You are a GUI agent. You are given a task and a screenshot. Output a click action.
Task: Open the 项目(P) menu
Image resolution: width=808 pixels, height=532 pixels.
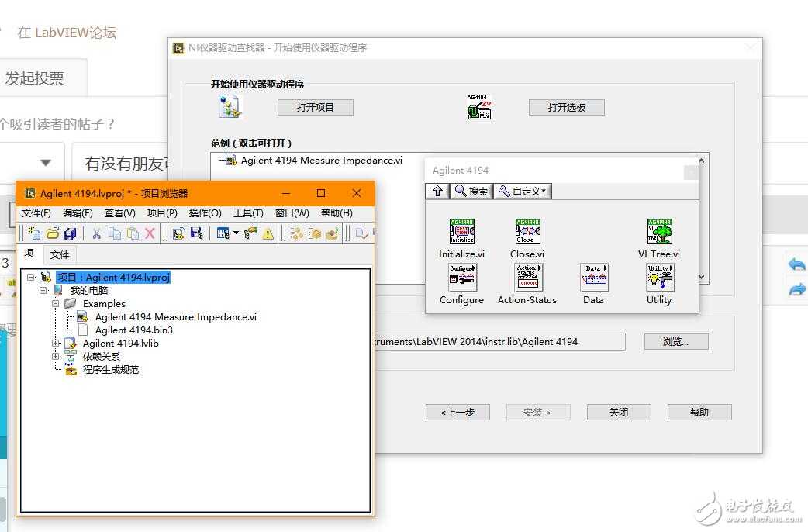162,213
